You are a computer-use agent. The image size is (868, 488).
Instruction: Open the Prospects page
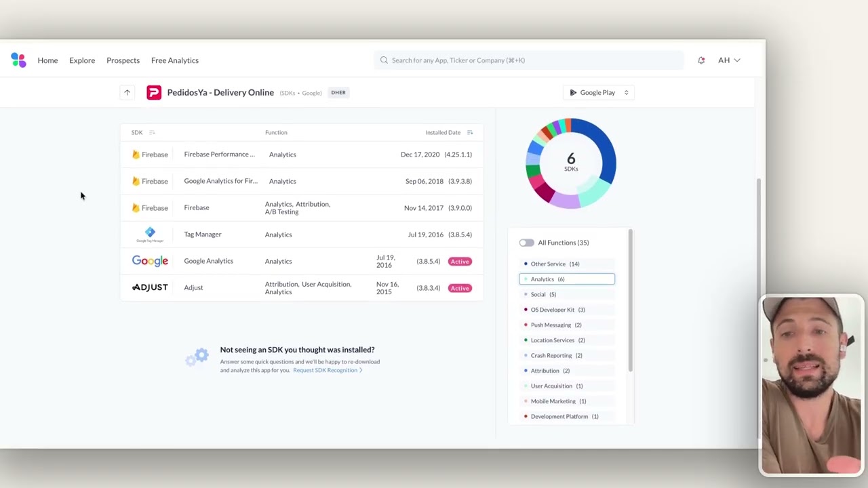coord(123,60)
